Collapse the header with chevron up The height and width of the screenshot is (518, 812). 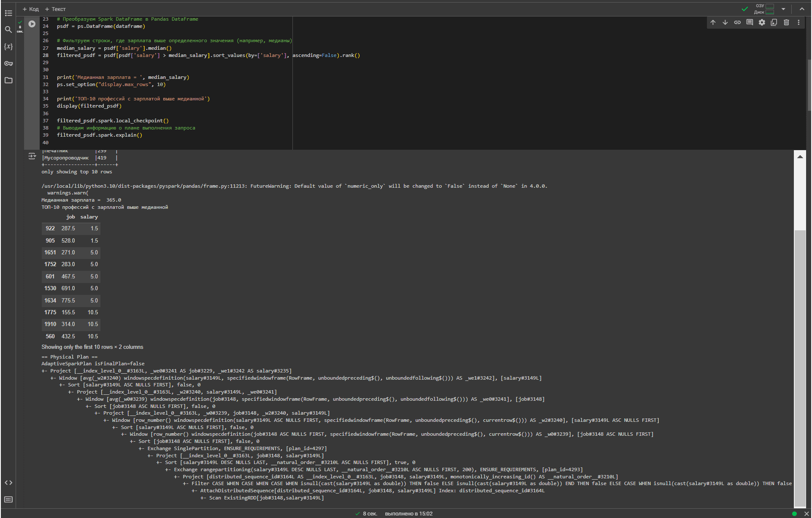802,9
